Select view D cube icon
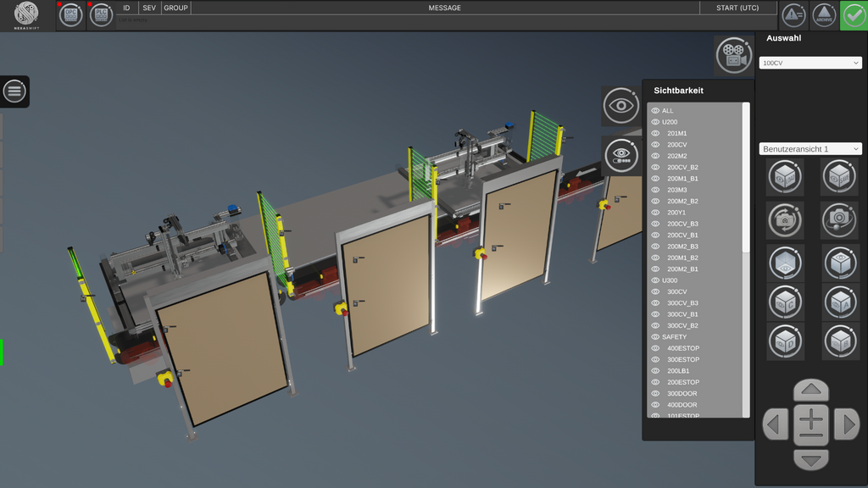This screenshot has height=488, width=868. 785,342
